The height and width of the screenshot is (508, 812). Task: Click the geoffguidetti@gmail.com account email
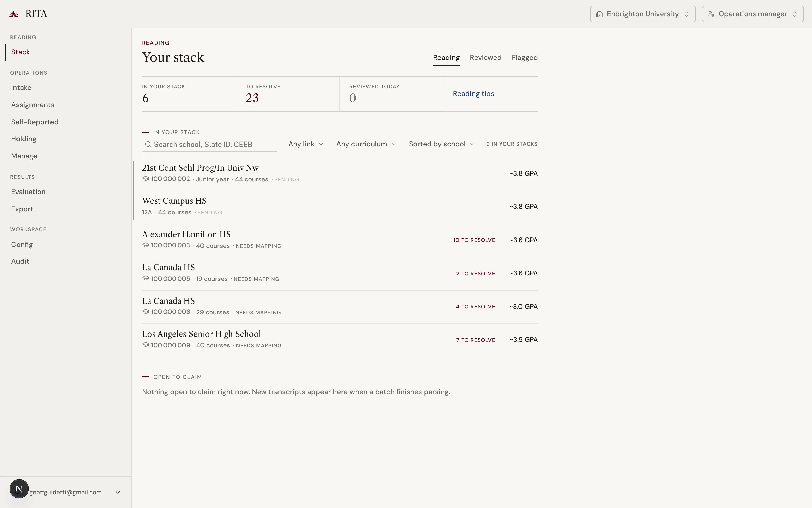(66, 492)
